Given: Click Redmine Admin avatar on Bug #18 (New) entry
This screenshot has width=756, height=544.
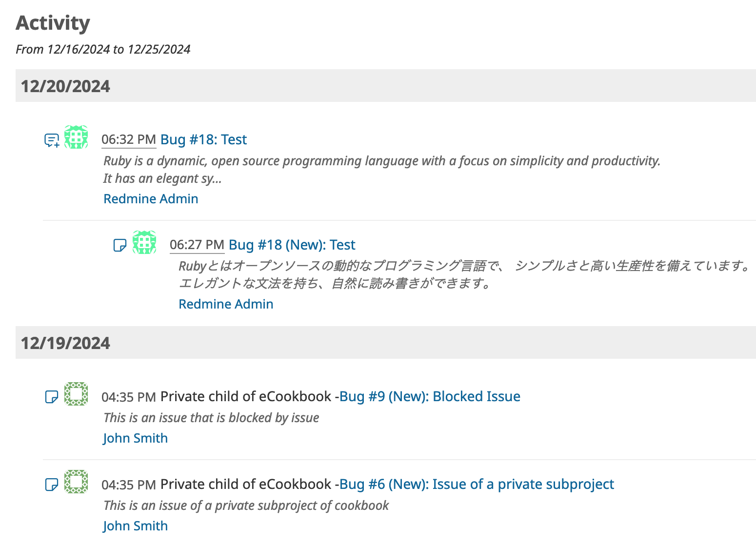Looking at the screenshot, I should tap(144, 242).
